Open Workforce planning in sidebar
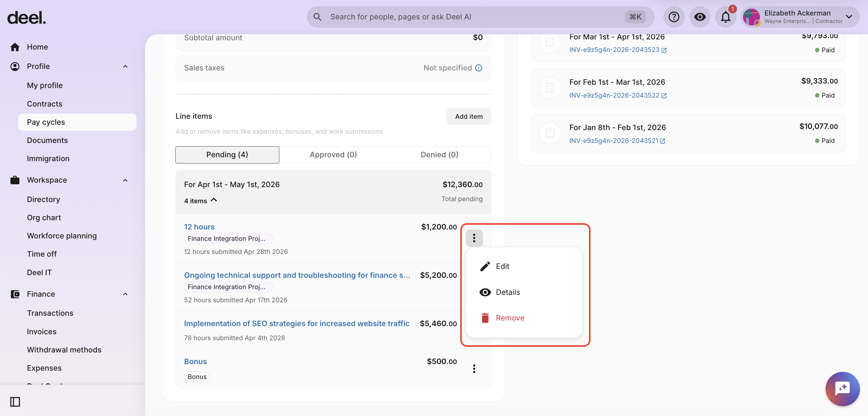Screen dimensions: 868x416 (x=62, y=236)
